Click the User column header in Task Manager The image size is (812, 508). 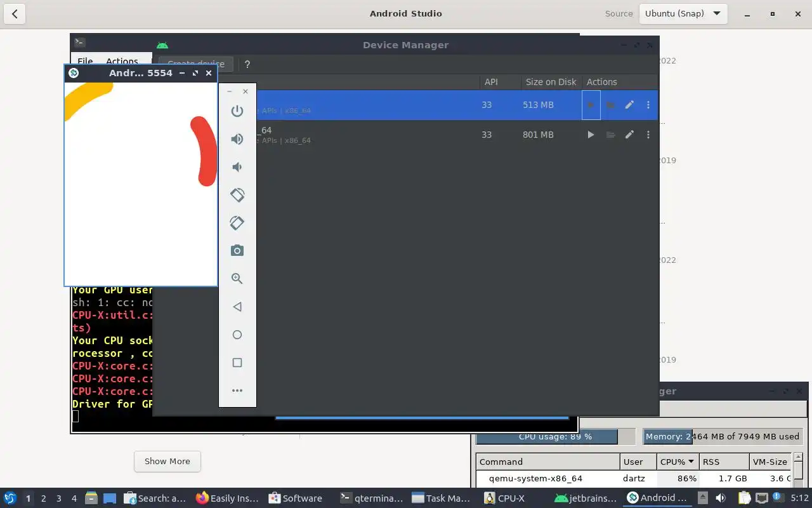[638, 462]
